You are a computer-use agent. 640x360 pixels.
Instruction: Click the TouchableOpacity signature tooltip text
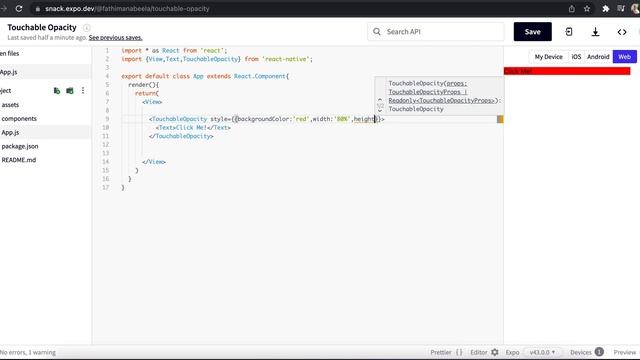[x=444, y=96]
